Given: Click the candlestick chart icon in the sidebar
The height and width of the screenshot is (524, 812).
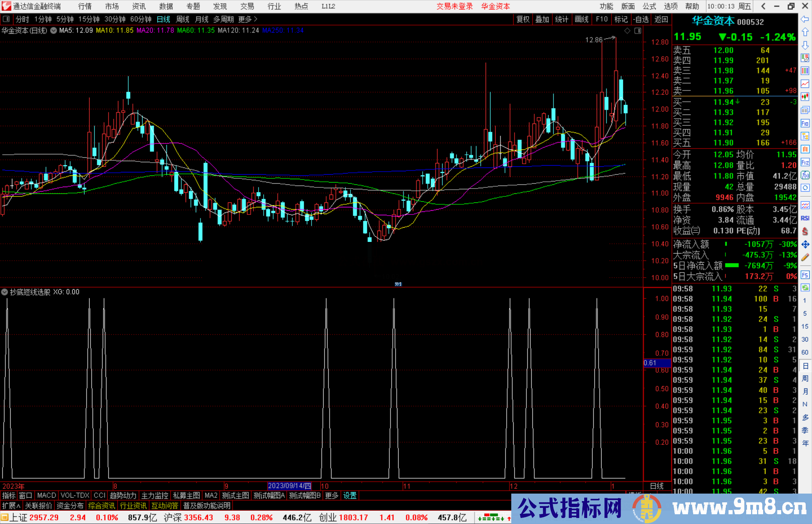Looking at the screenshot, I should click(x=805, y=97).
